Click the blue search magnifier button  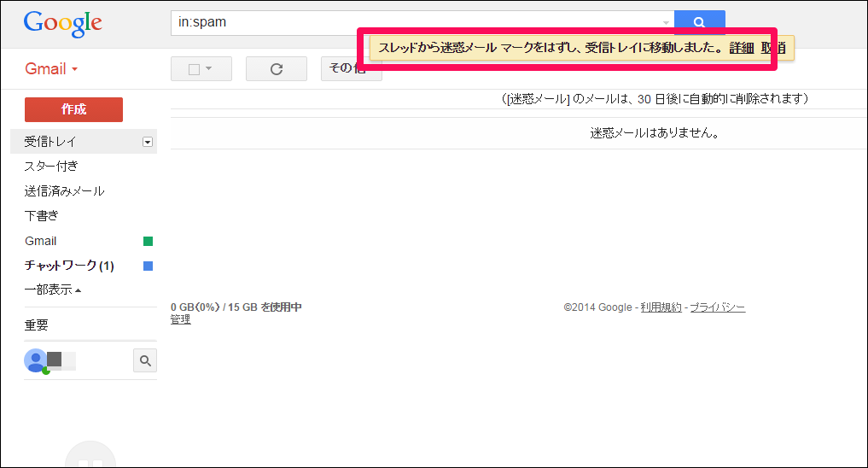pyautogui.click(x=699, y=22)
